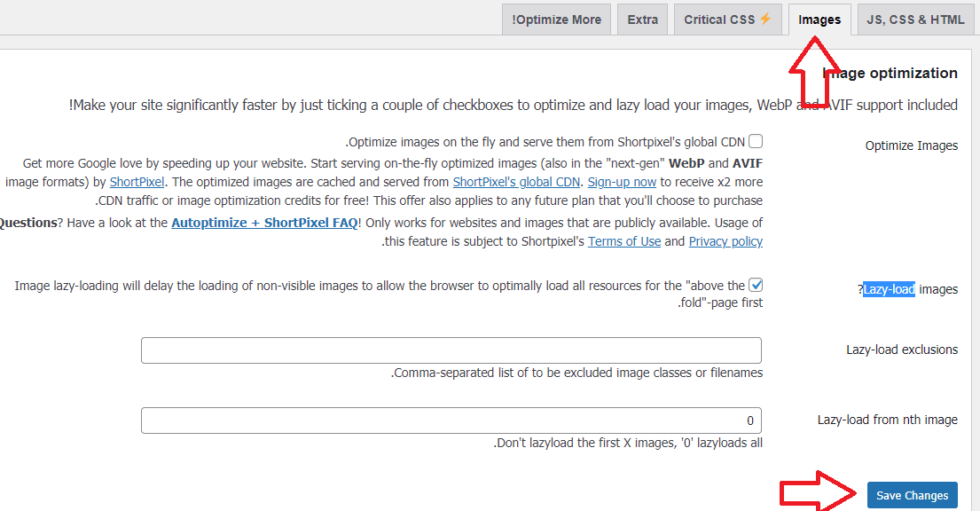The width and height of the screenshot is (980, 511).
Task: Switch to the JS, CSS & HTML tab
Action: [x=914, y=20]
